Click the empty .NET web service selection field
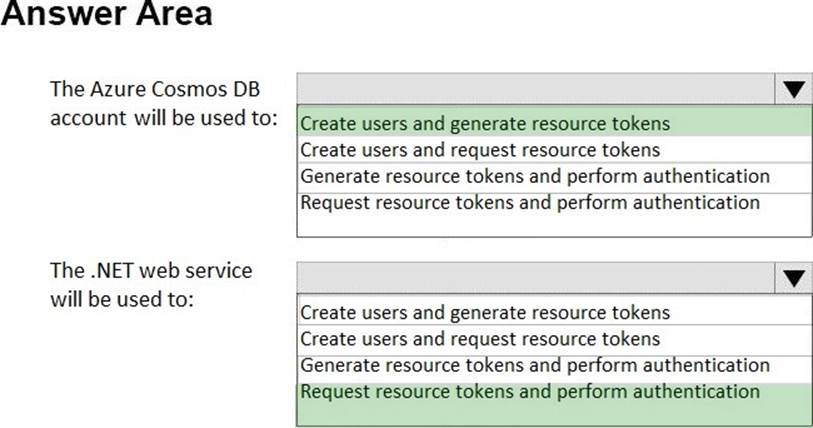 [x=535, y=278]
